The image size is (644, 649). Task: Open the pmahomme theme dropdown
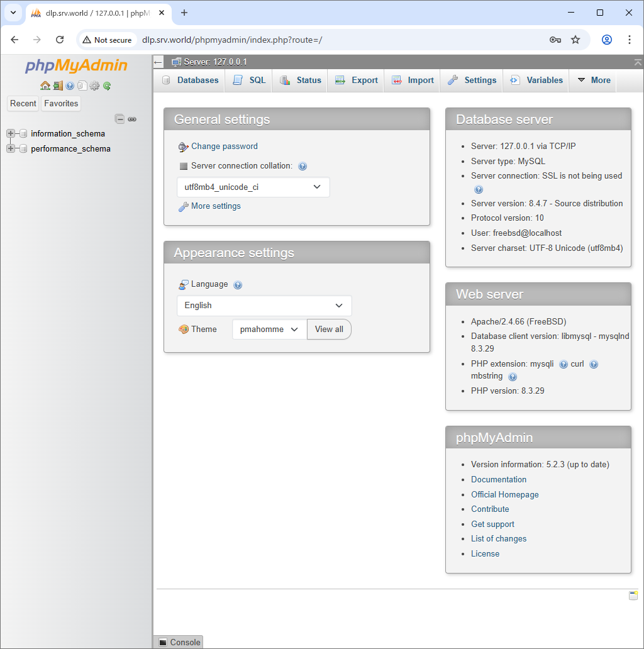[269, 330]
